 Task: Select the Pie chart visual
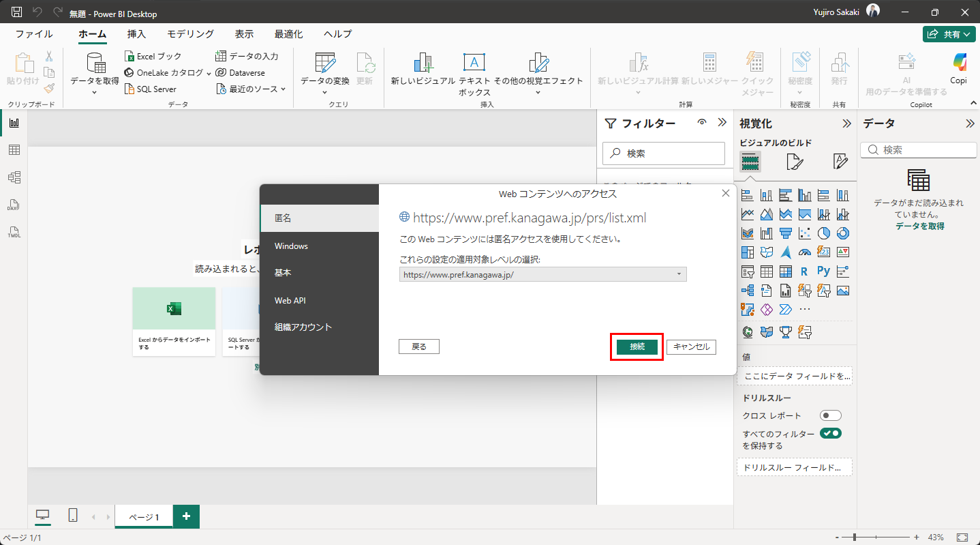823,233
